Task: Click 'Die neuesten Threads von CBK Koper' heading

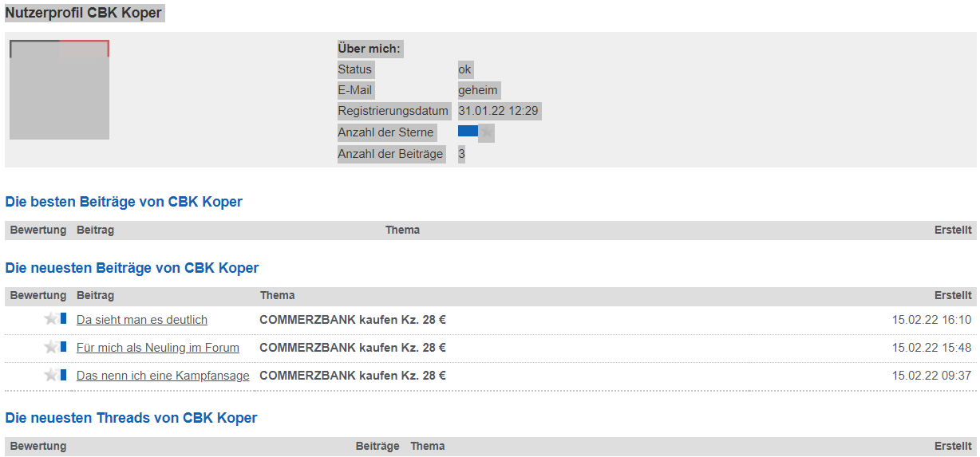Action: [x=131, y=418]
